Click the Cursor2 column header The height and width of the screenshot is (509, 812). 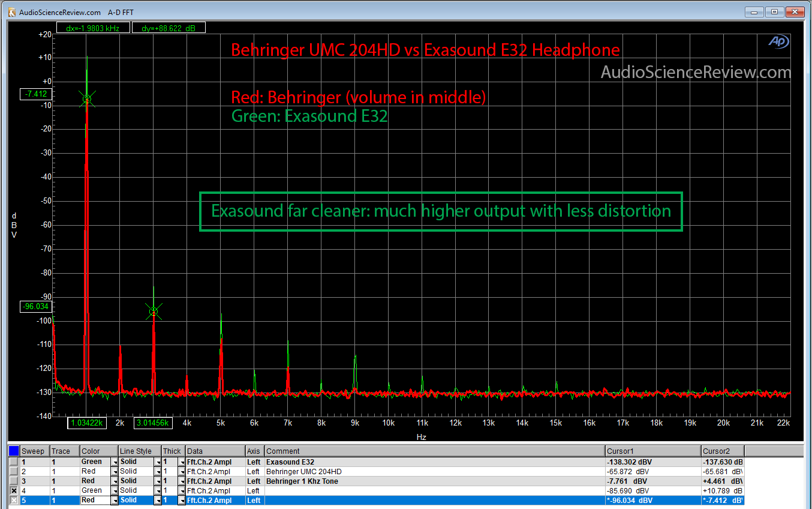point(723,451)
